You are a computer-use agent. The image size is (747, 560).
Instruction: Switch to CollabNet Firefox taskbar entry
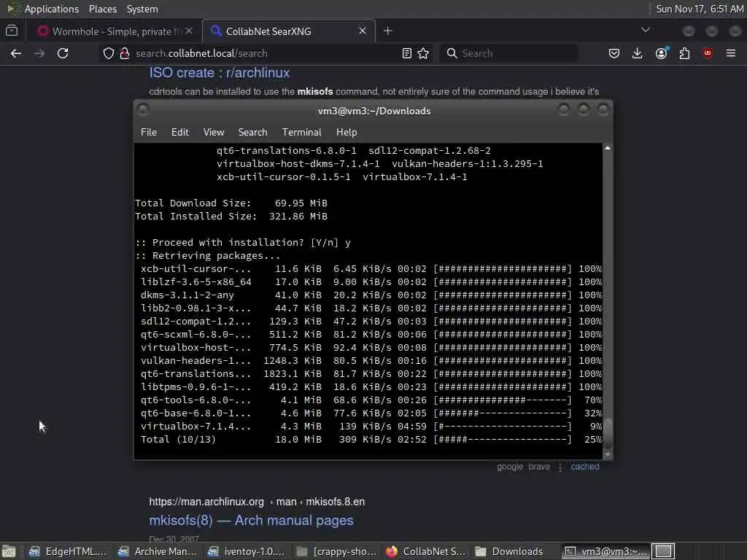tap(425, 551)
